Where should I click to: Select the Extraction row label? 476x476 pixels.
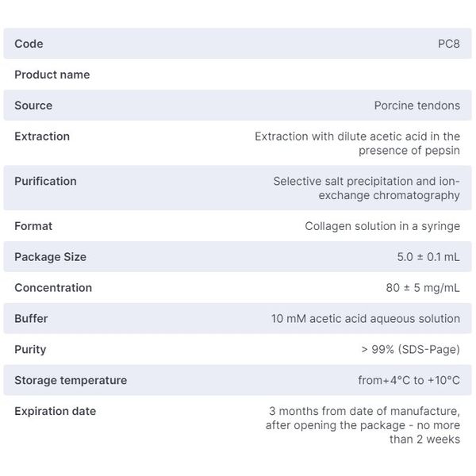42,136
